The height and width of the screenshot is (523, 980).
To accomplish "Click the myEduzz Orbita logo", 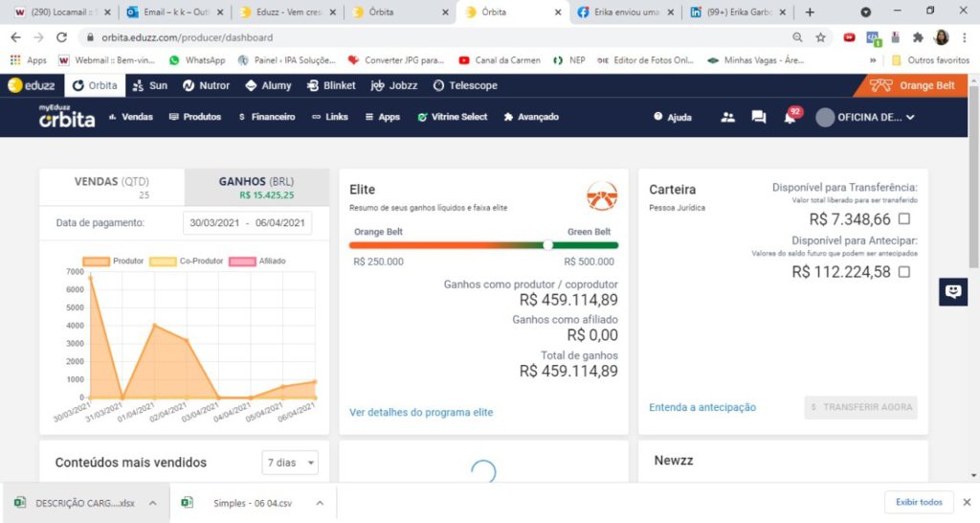I will click(67, 116).
